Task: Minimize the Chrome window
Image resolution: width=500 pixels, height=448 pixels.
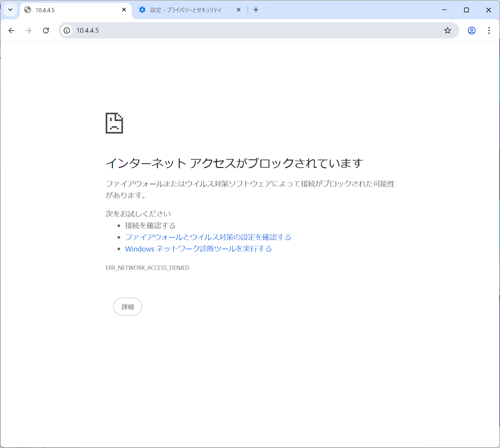Action: [444, 10]
